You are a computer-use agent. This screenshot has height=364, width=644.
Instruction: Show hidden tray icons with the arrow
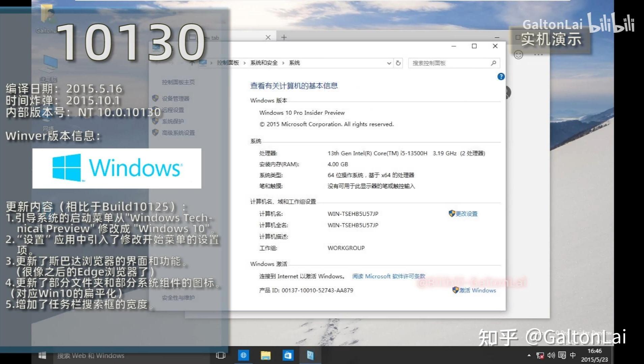[x=529, y=355]
